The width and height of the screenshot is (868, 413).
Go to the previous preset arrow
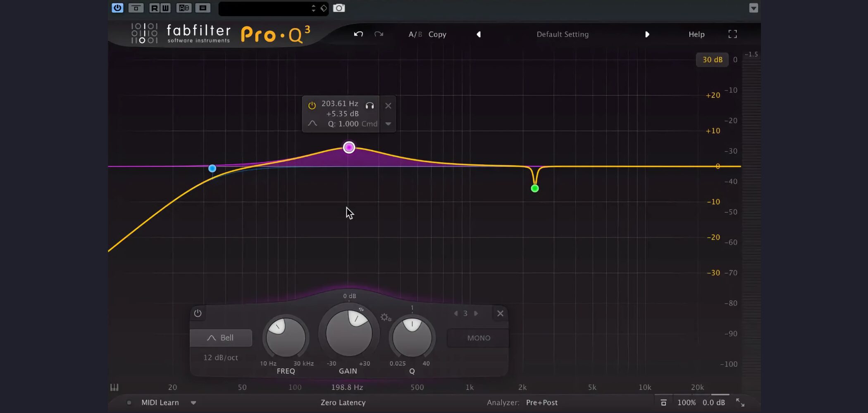(x=479, y=34)
